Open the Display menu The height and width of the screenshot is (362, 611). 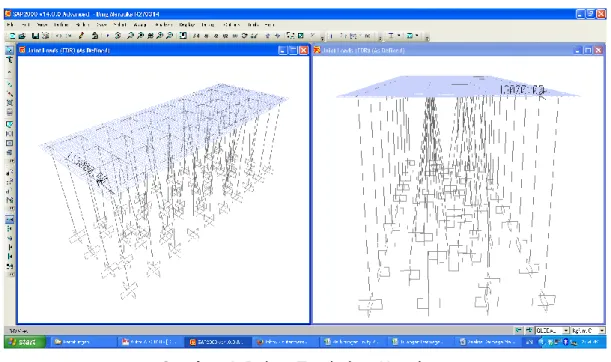(x=187, y=25)
